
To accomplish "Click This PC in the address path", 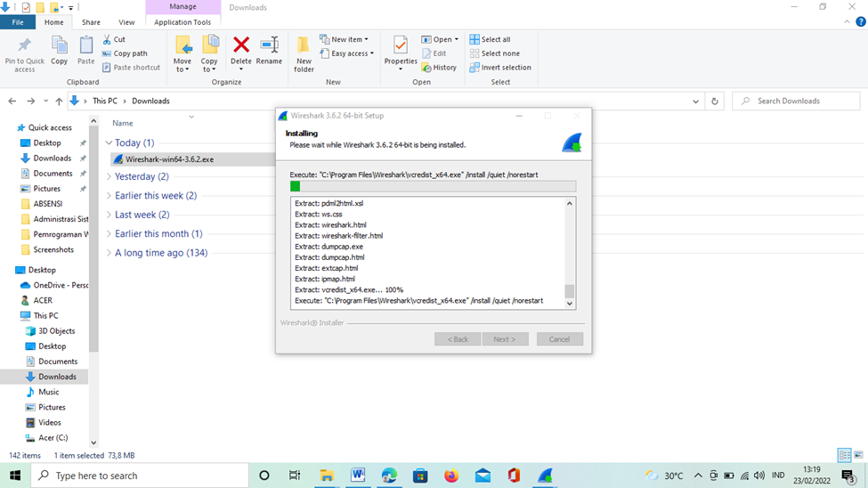I will [105, 101].
